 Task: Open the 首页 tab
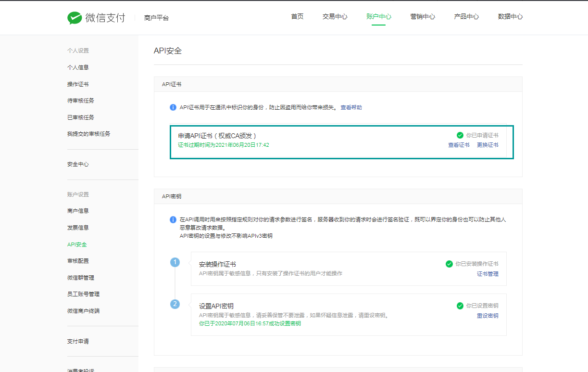pos(297,16)
